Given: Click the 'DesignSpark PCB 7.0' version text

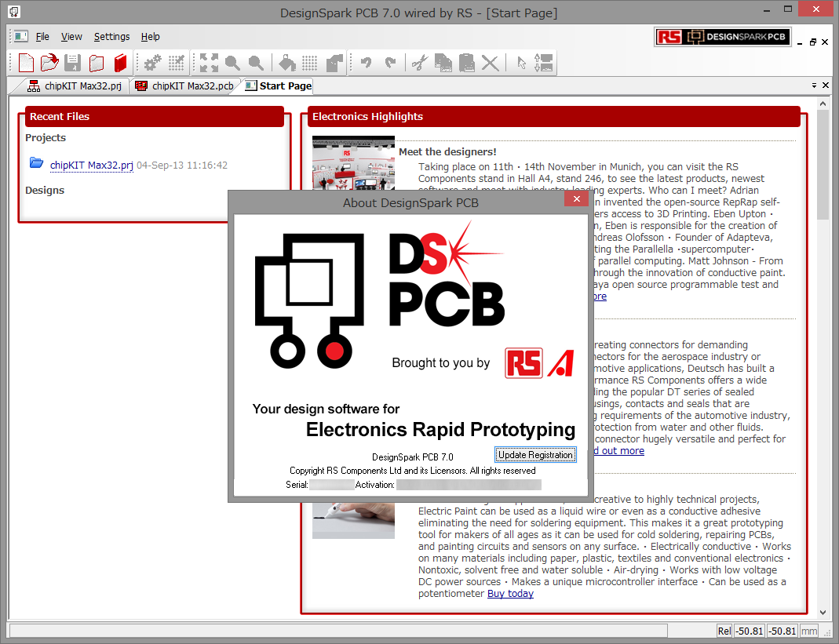Looking at the screenshot, I should 413,457.
